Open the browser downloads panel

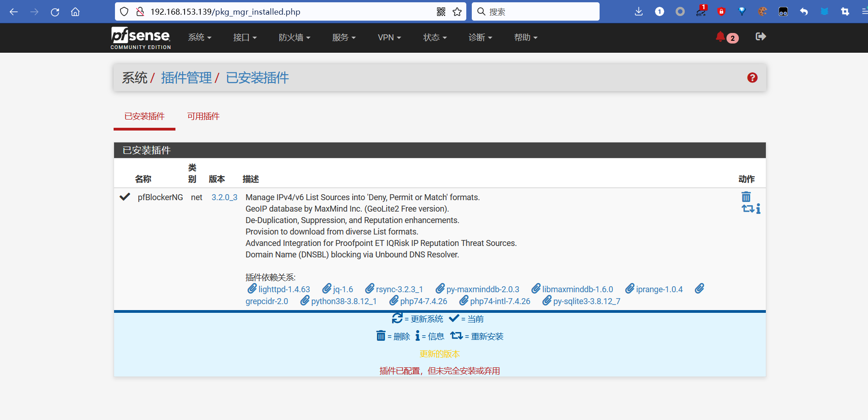coord(639,12)
